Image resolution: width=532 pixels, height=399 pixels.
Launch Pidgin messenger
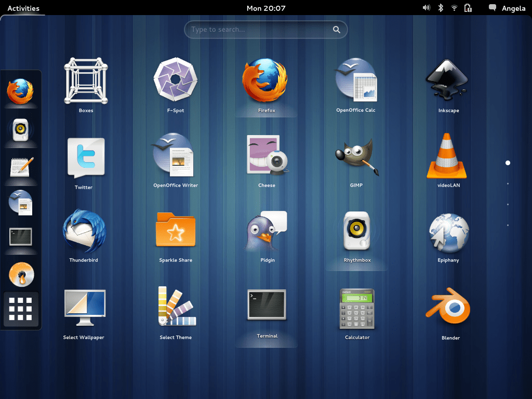[x=267, y=231]
